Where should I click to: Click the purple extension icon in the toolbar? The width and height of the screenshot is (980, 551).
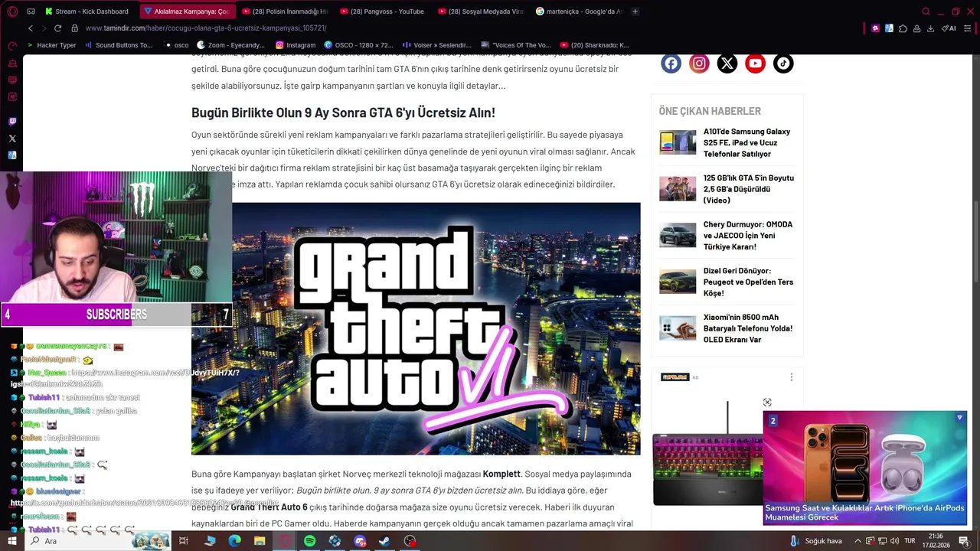(875, 28)
